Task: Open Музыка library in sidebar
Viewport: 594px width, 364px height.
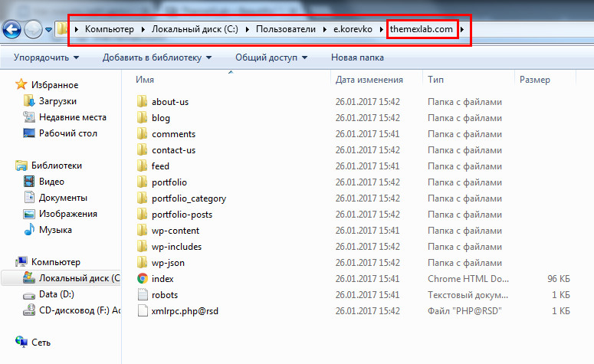Action: [55, 230]
